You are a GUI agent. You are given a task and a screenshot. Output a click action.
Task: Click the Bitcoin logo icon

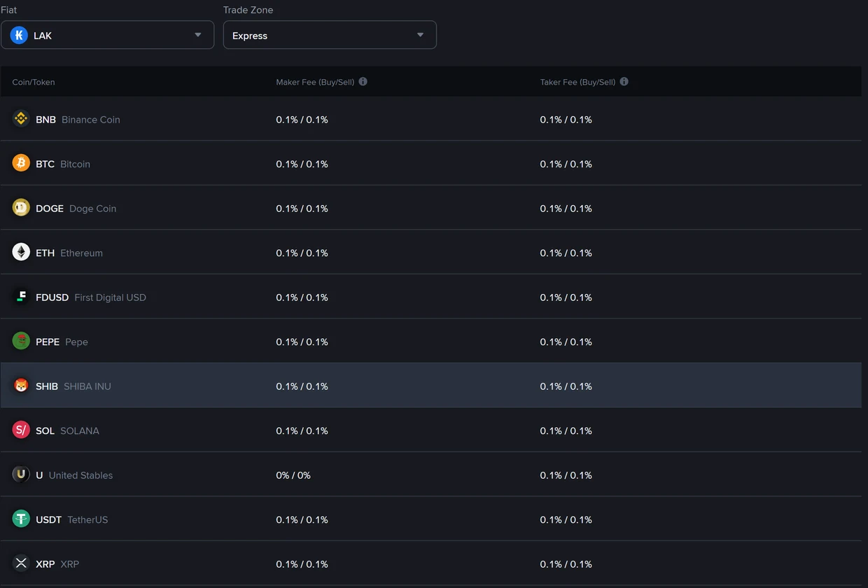[21, 163]
